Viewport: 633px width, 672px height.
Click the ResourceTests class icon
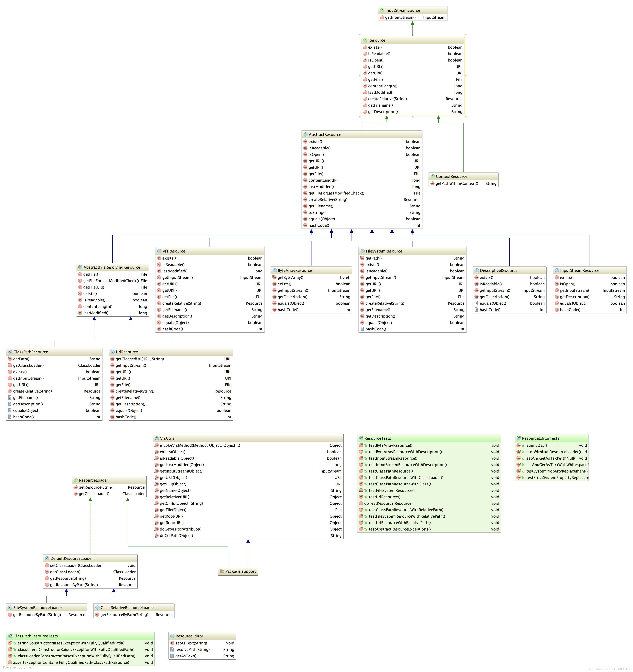coord(361,438)
